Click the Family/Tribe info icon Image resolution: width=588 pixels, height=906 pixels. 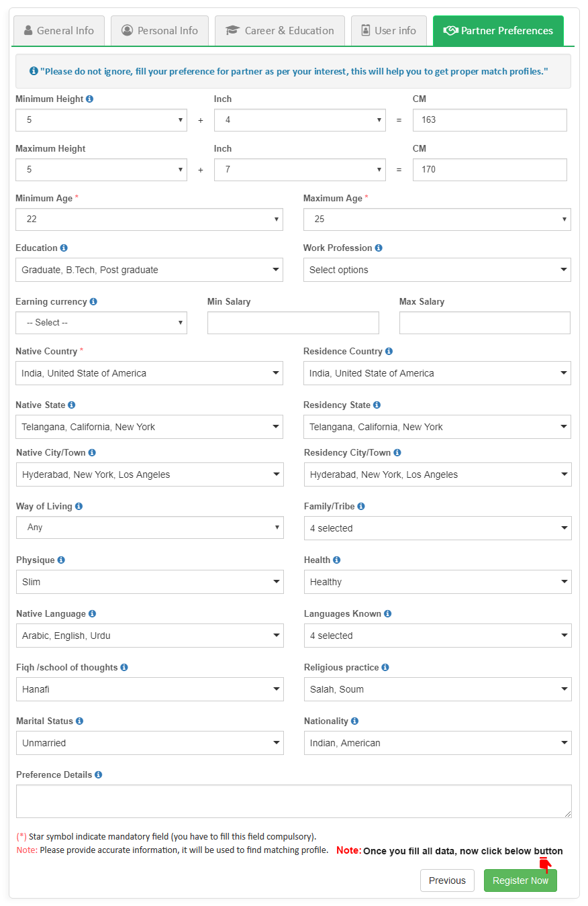pyautogui.click(x=361, y=506)
